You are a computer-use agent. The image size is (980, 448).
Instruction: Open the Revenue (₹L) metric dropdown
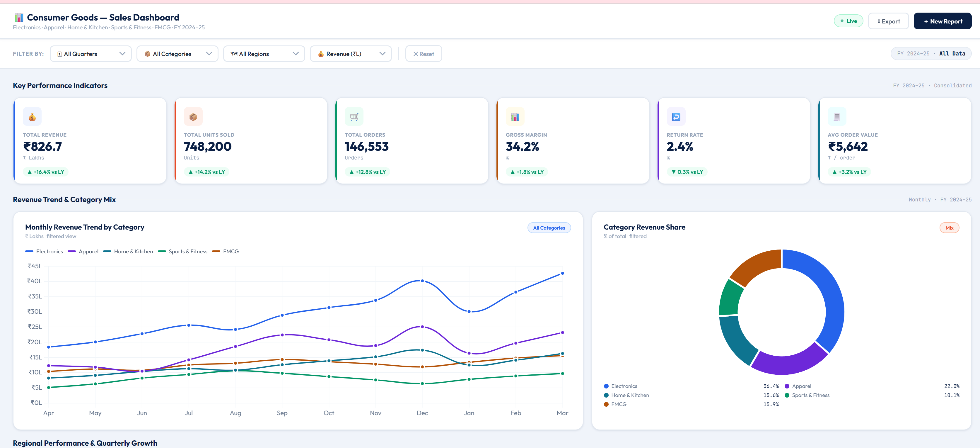click(x=351, y=54)
